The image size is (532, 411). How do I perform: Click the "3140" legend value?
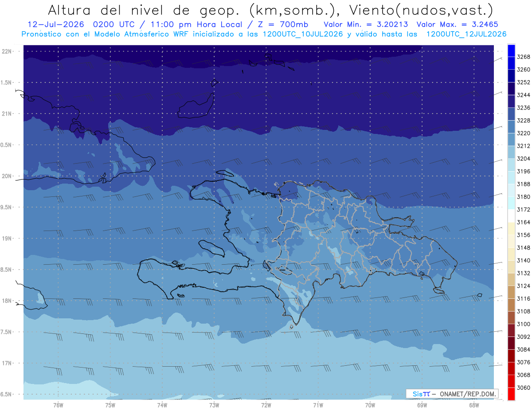pos(524,260)
